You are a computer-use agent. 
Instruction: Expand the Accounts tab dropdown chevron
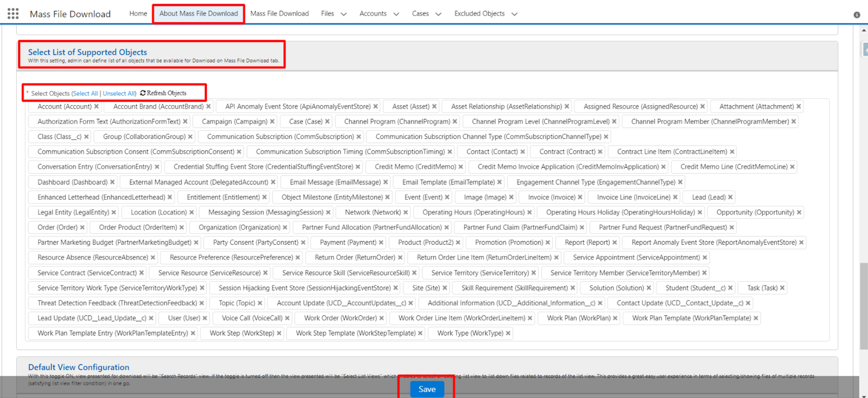pyautogui.click(x=396, y=14)
